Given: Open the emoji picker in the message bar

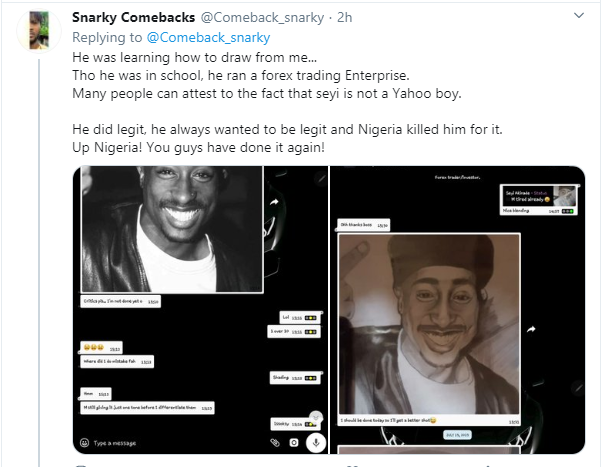Looking at the screenshot, I should (x=84, y=441).
